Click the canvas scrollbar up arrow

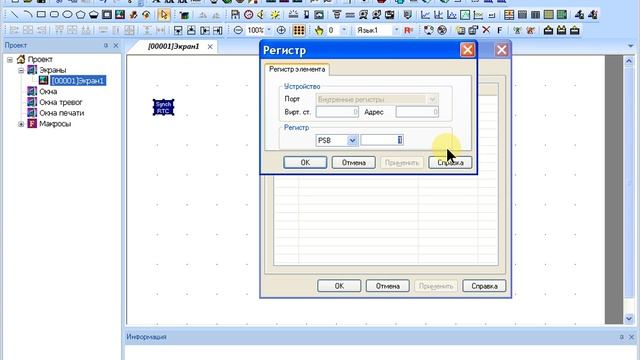pos(629,61)
